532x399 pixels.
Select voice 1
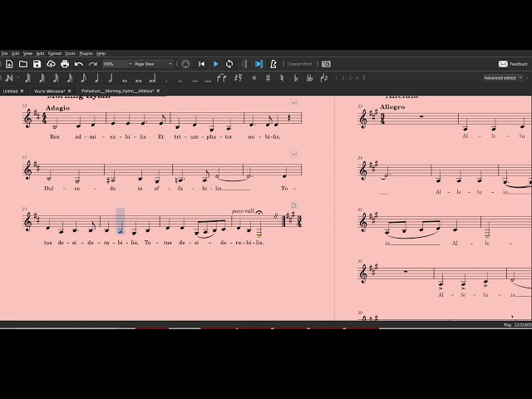coord(336,78)
